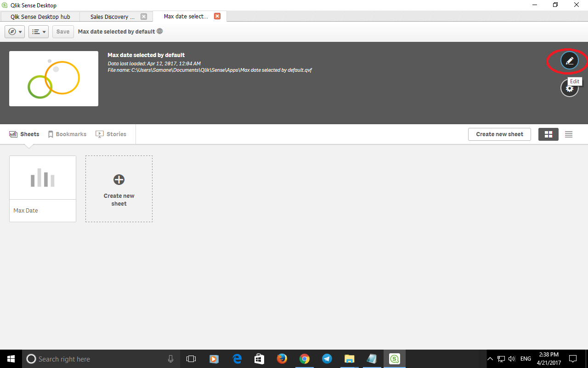Switch to the Stories tab
The width and height of the screenshot is (588, 368).
click(111, 134)
